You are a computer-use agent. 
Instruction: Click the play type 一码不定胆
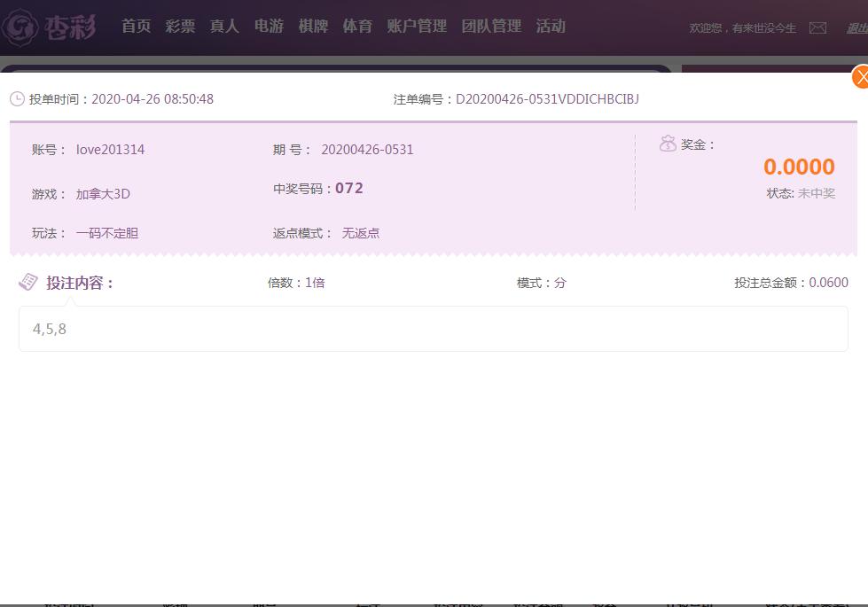tap(107, 233)
